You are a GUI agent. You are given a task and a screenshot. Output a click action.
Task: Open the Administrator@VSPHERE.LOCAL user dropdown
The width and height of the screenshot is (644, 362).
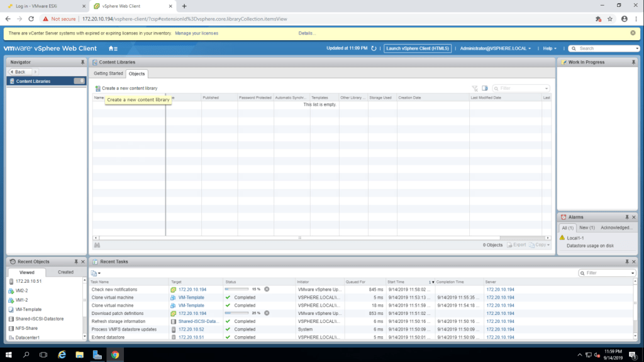tap(495, 48)
